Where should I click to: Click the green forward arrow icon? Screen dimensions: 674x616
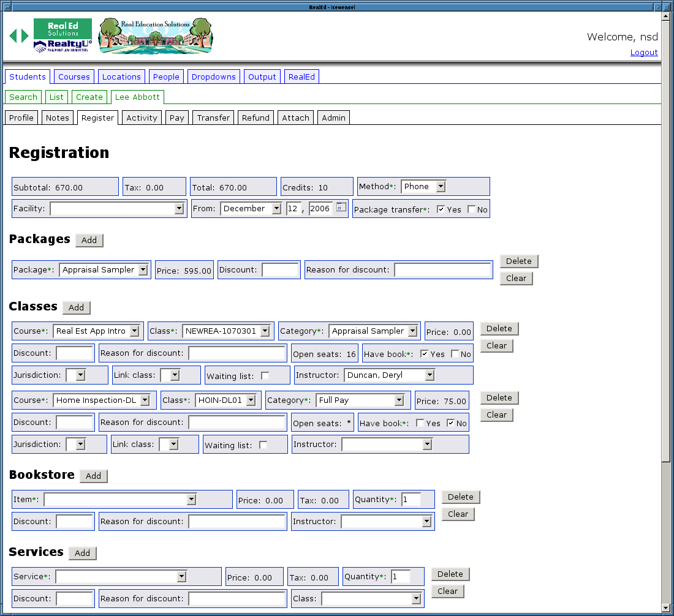(25, 36)
